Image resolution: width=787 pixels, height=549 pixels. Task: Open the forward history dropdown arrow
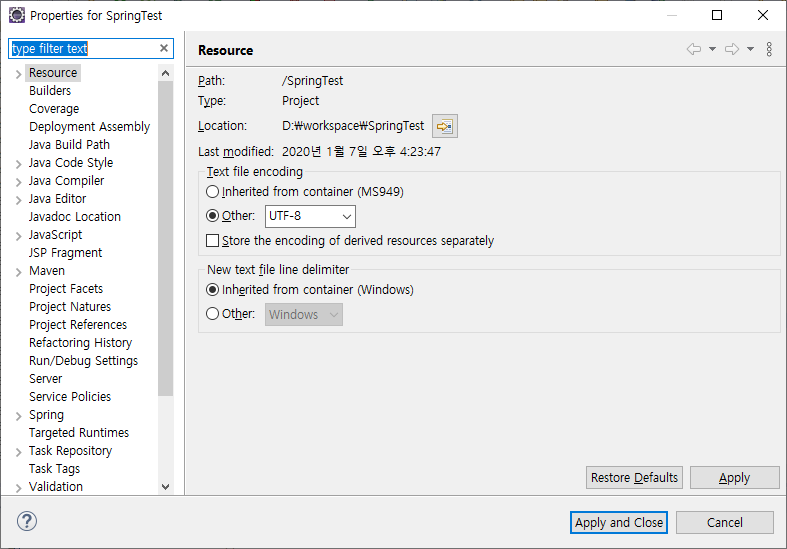[750, 49]
